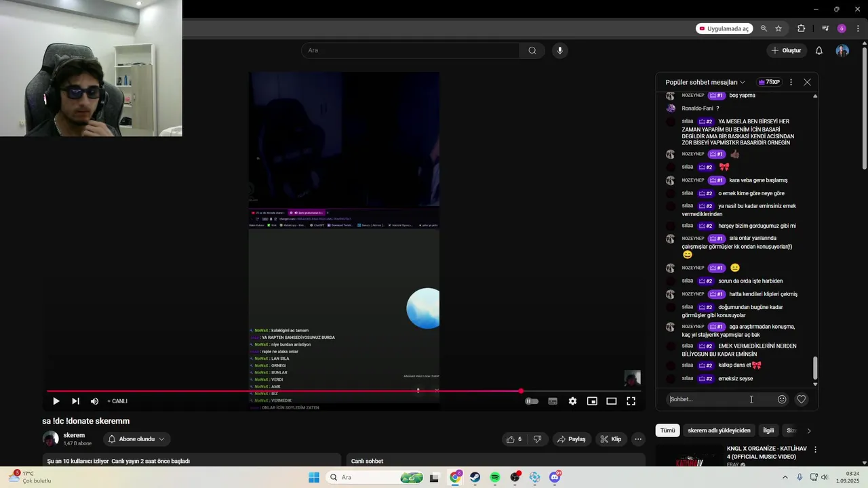
Task: Open the Oluştur create button
Action: pyautogui.click(x=786, y=50)
